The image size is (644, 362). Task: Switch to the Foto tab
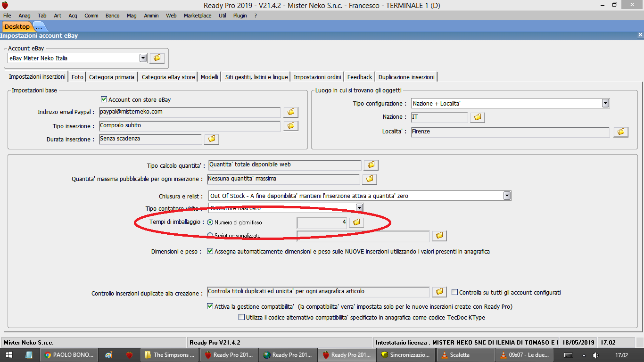tap(77, 77)
